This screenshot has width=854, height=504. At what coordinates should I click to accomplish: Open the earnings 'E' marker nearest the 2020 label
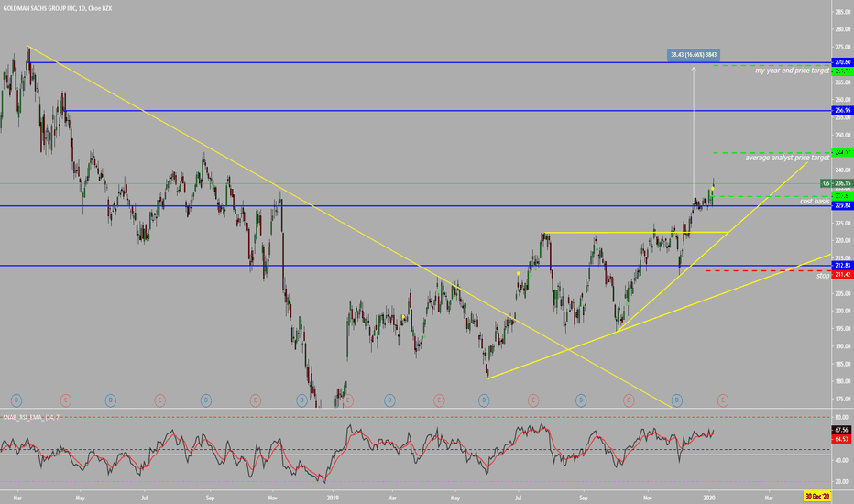point(723,400)
